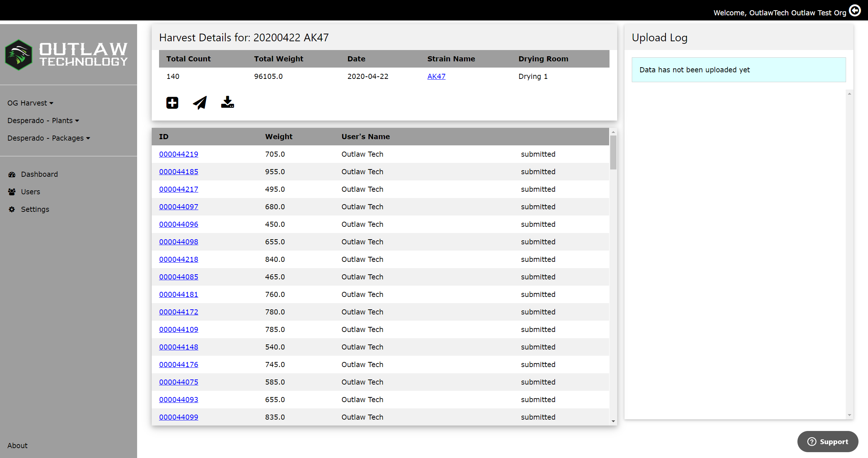
Task: Click the Upload Log scroll-down arrow
Action: click(x=849, y=415)
